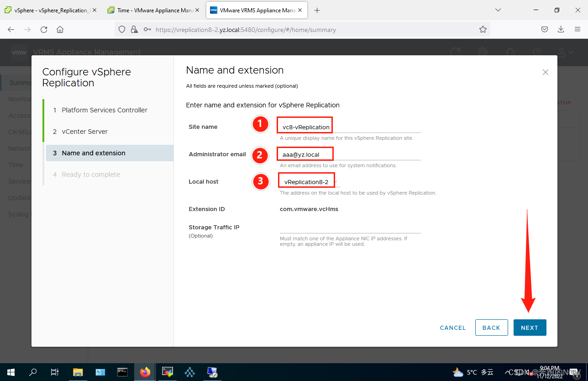Click the tracking protection shield icon
Screen dimensions: 588x381
(x=122, y=30)
